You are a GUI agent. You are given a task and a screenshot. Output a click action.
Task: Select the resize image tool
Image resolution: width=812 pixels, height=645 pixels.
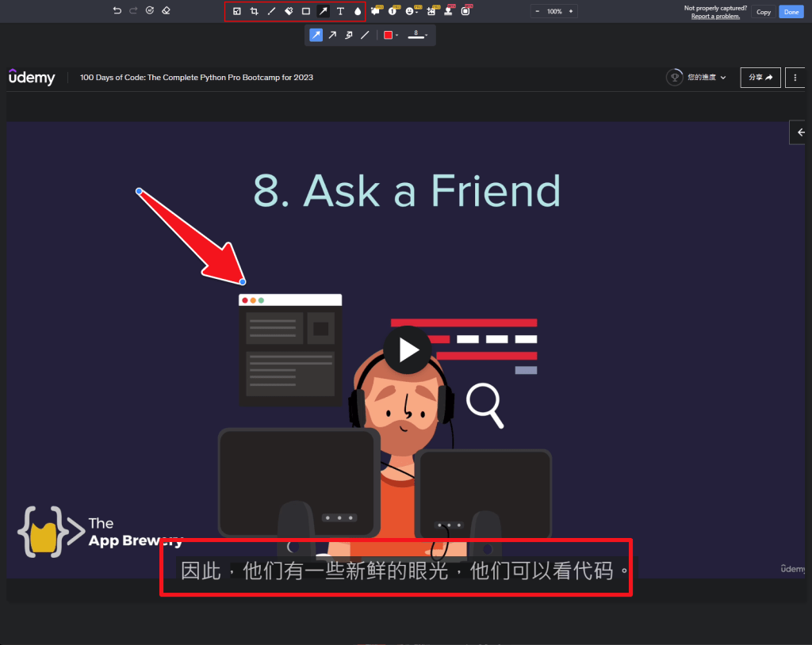click(237, 11)
